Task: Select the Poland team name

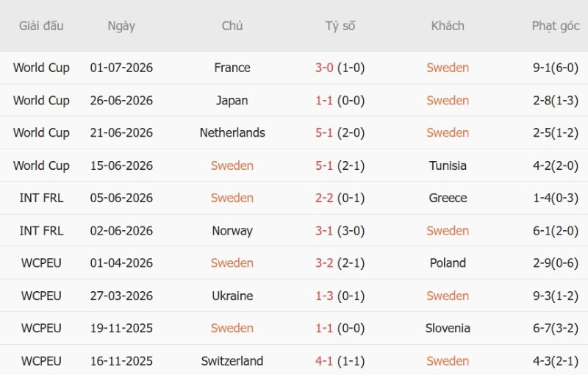Action: pyautogui.click(x=448, y=263)
